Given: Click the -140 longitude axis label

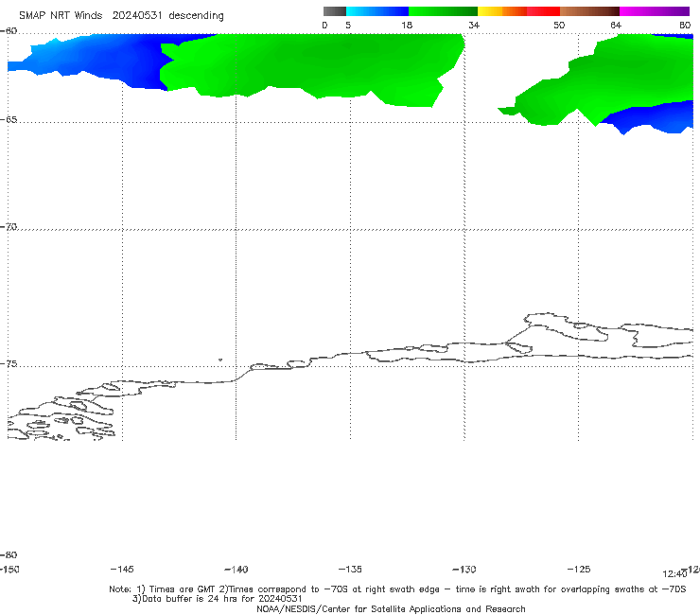Looking at the screenshot, I should pos(236,569).
